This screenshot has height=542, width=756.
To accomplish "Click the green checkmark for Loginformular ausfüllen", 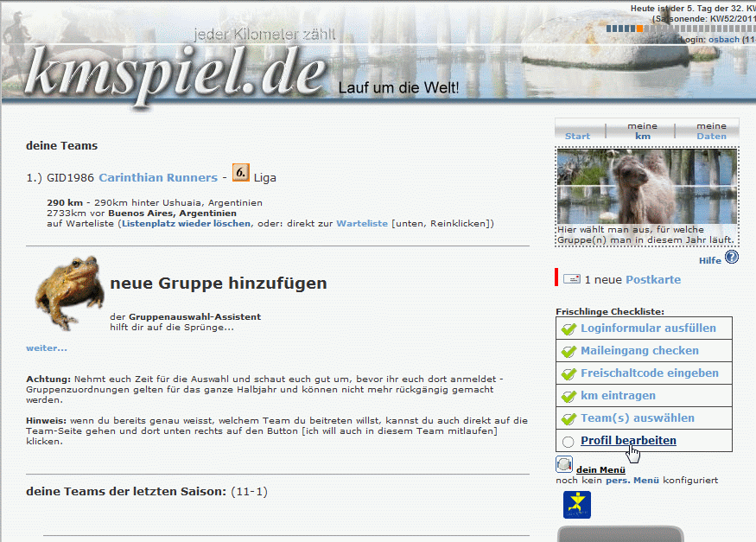I will coord(569,328).
